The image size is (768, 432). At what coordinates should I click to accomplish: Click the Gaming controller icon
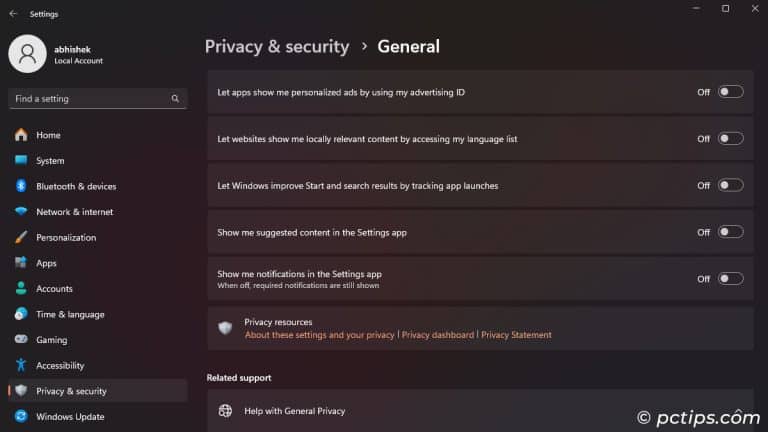(x=21, y=340)
